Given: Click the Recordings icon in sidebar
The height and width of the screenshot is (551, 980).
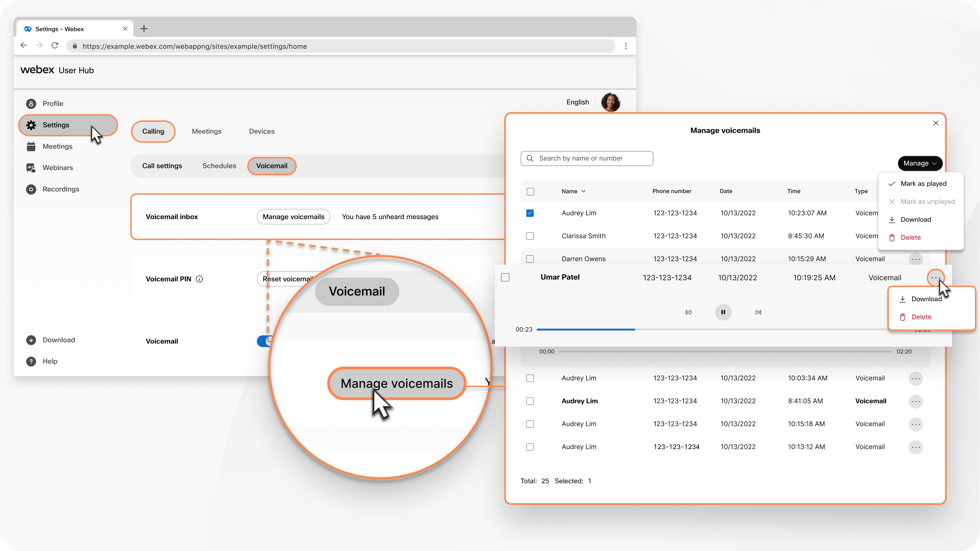Looking at the screenshot, I should click(32, 188).
